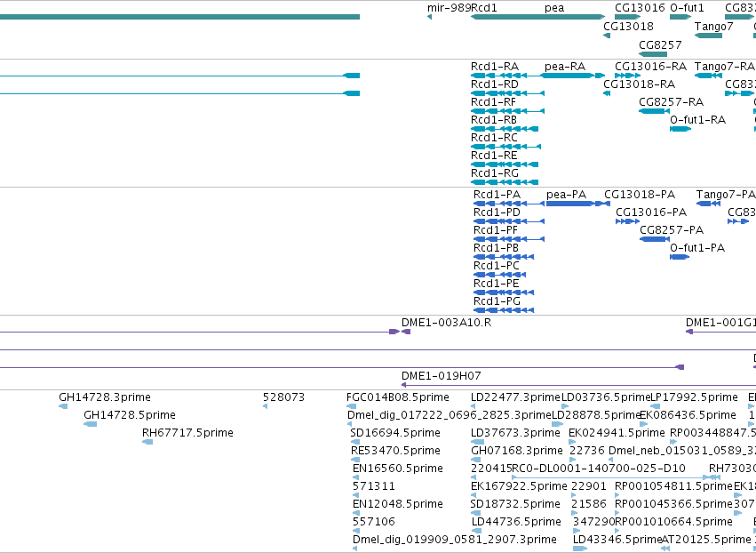The width and height of the screenshot is (756, 553).
Task: Open the LP17992.5prime EST
Action: click(x=656, y=406)
